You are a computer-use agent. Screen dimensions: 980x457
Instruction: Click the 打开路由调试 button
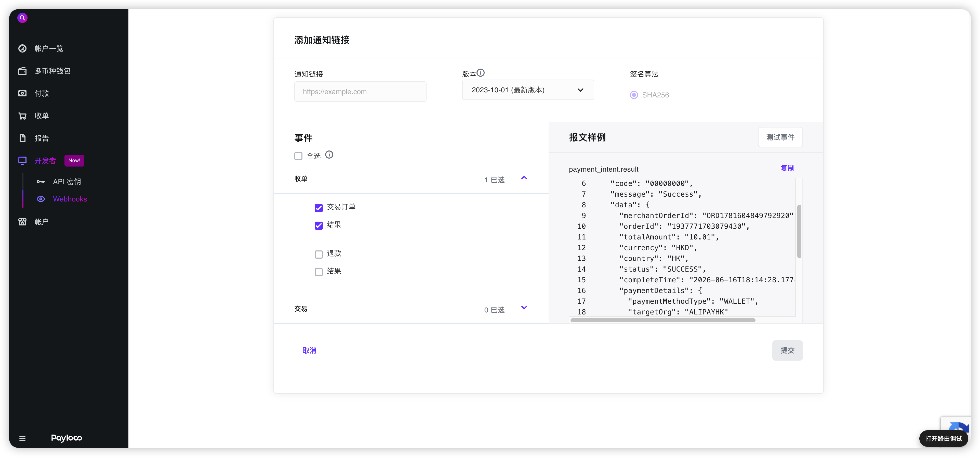tap(943, 439)
